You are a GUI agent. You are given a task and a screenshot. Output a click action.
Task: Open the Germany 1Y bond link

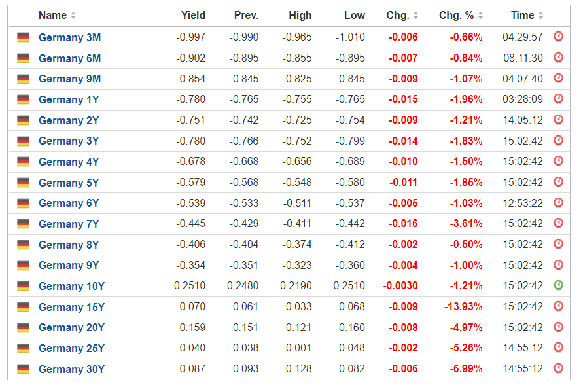pos(69,99)
